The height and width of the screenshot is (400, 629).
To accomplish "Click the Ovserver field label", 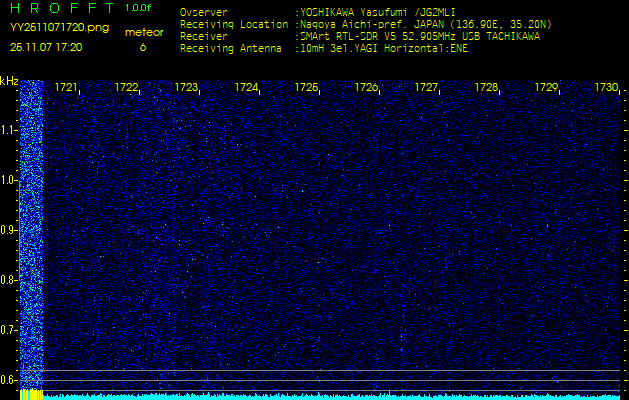I will click(x=204, y=12).
